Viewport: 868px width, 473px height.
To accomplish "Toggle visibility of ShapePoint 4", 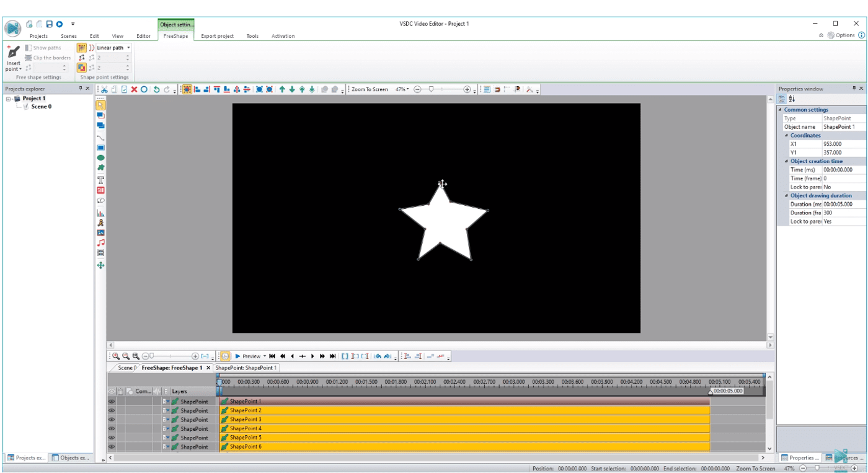I will tap(112, 428).
